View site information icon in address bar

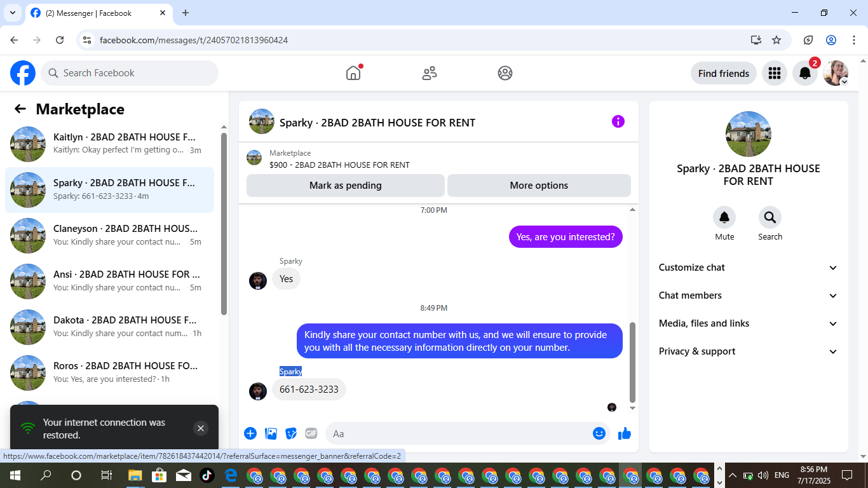[x=88, y=40]
